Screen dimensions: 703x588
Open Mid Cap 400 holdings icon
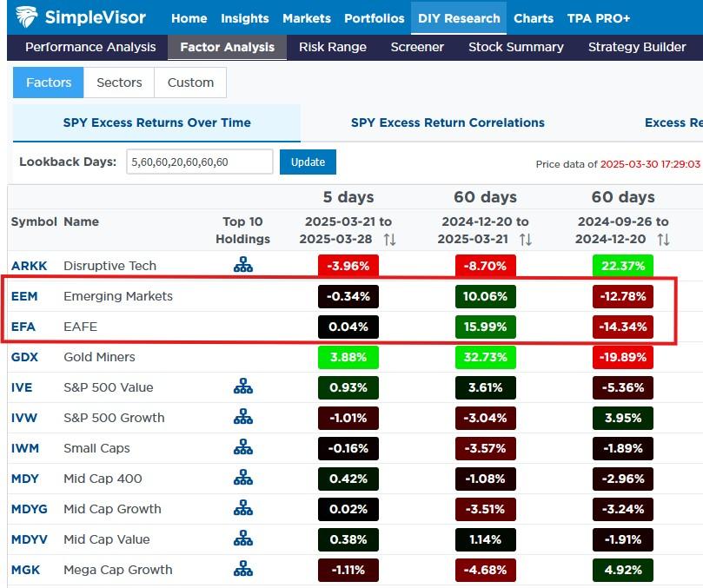(242, 478)
